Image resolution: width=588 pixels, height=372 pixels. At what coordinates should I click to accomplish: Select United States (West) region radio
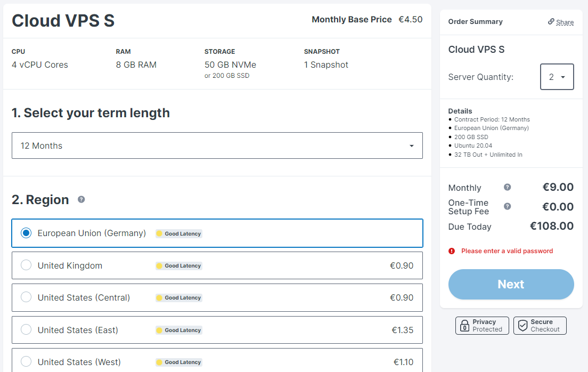click(26, 361)
